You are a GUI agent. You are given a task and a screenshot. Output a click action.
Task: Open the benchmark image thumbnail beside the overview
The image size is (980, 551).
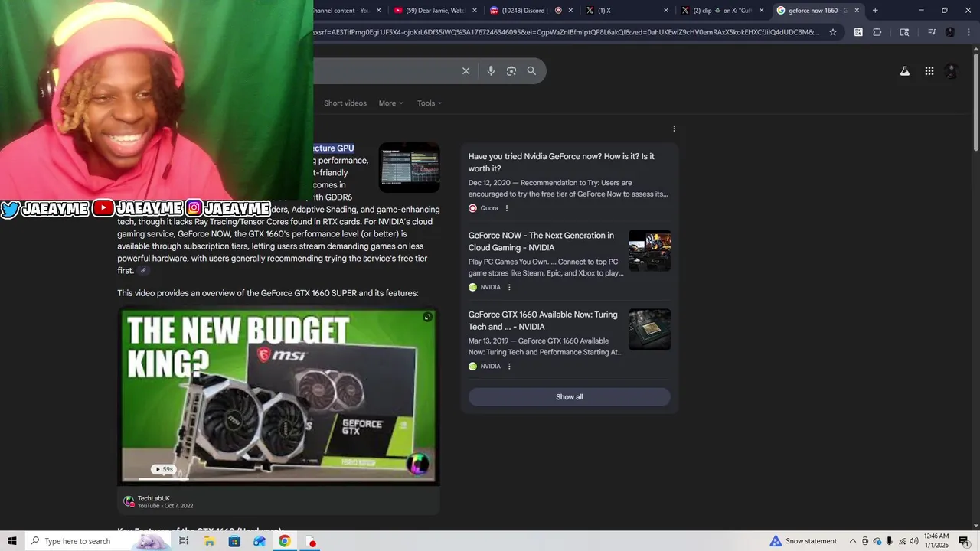409,166
